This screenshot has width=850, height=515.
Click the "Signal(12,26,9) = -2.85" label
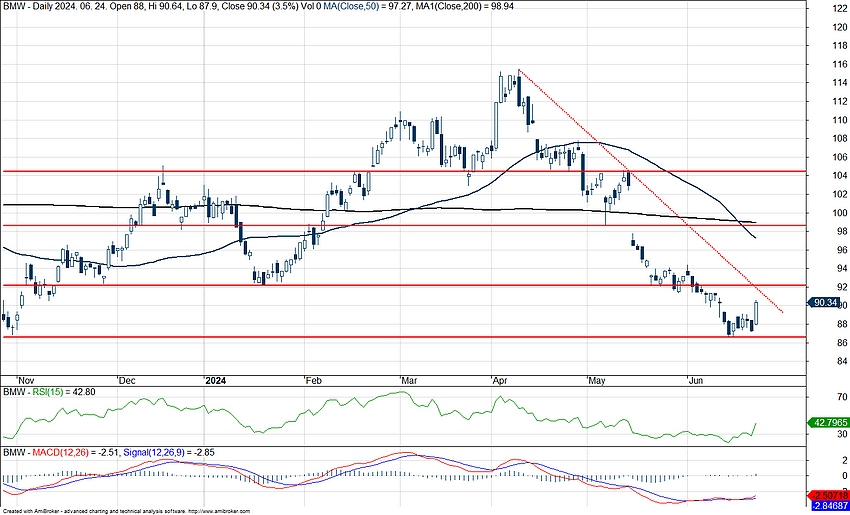point(169,451)
